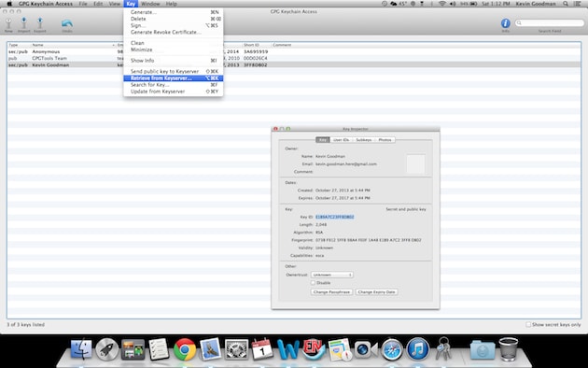Open FaceTime camera icon in the Dock
588x368 pixels.
366,349
